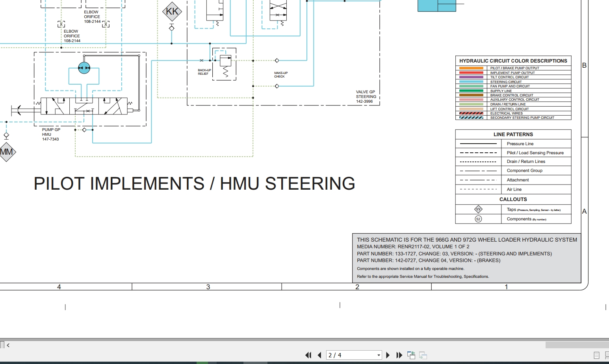
Task: Click the 'Attachment' pattern label
Action: (518, 180)
